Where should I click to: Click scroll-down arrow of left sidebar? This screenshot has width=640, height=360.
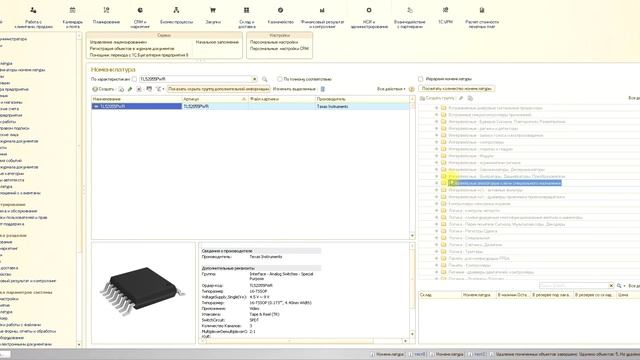(79, 344)
